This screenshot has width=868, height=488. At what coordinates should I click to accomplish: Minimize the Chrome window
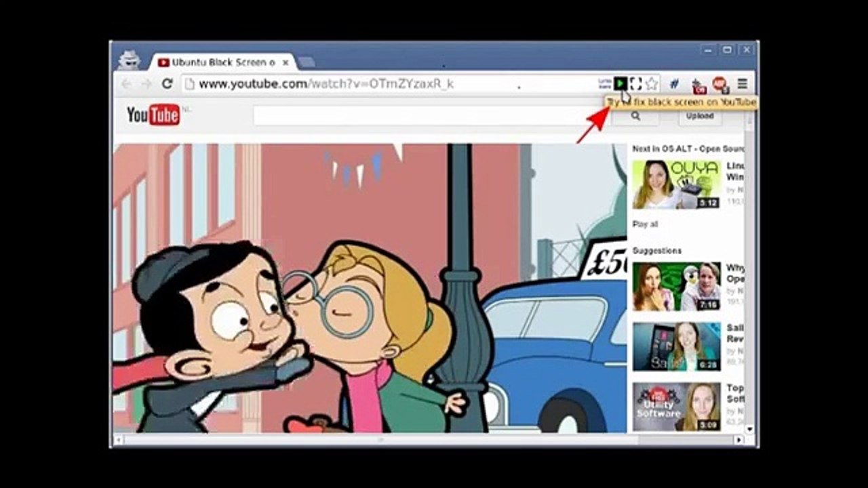pos(709,50)
